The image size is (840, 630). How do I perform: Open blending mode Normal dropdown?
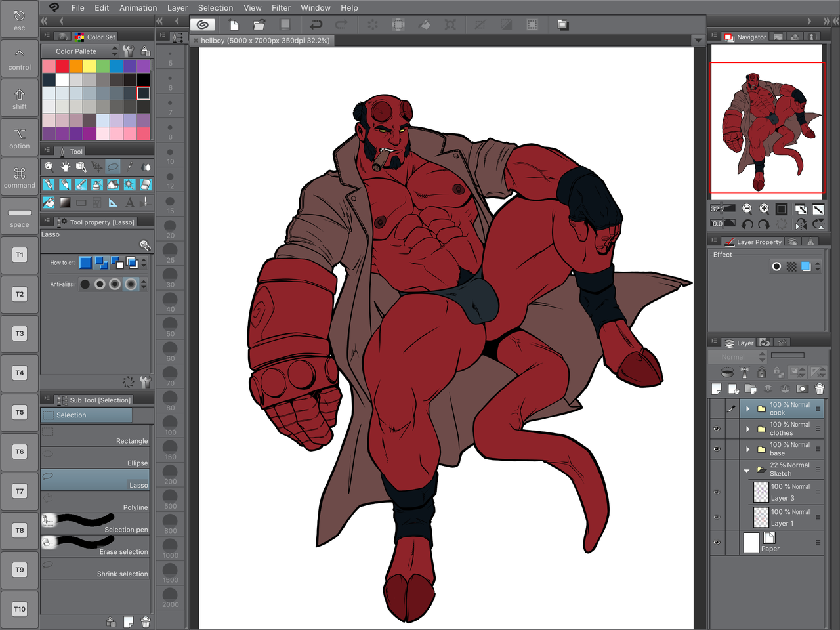point(738,357)
